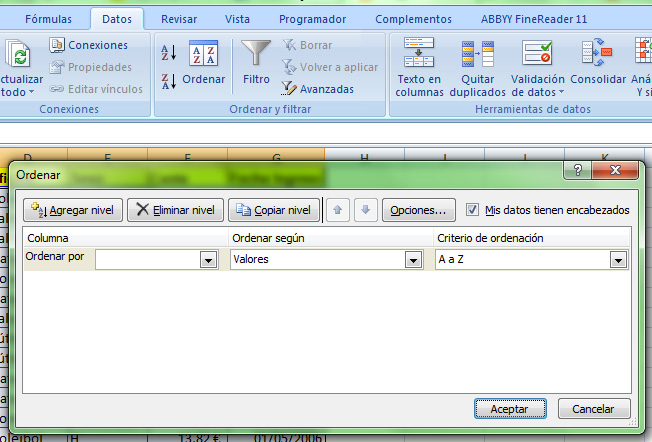
Task: Open the Ordenar según Valores dropdown
Action: (x=413, y=260)
